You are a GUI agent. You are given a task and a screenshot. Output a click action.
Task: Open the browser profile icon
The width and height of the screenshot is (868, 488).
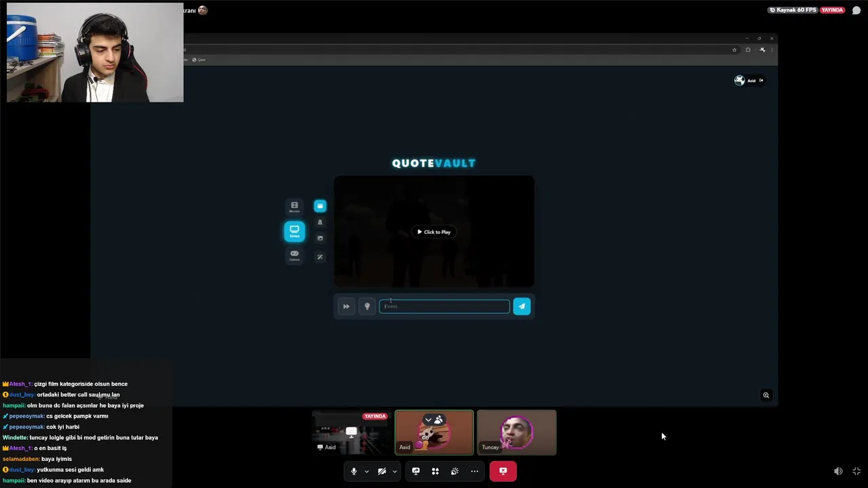coord(762,49)
